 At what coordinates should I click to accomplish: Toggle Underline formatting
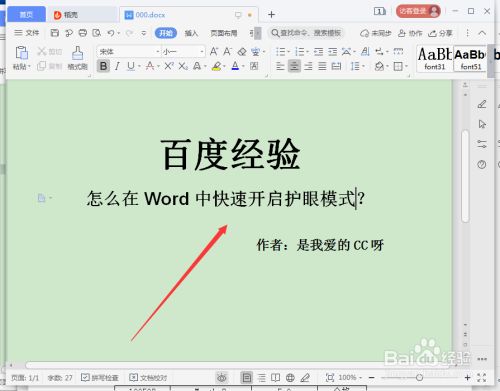click(x=131, y=66)
